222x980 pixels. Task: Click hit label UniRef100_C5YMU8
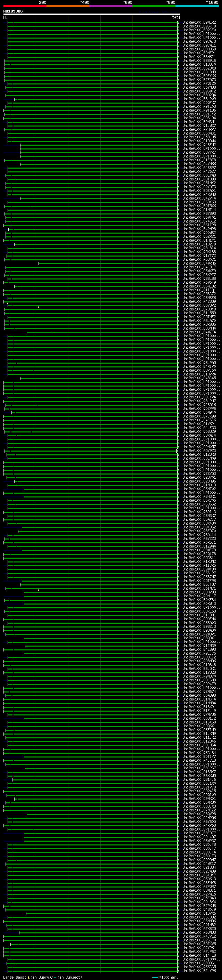pos(199,88)
